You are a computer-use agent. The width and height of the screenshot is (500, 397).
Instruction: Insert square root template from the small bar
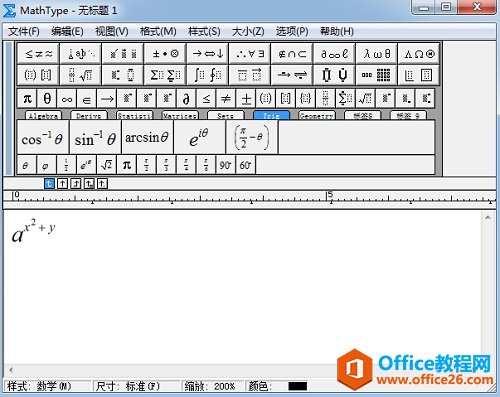coord(365,99)
